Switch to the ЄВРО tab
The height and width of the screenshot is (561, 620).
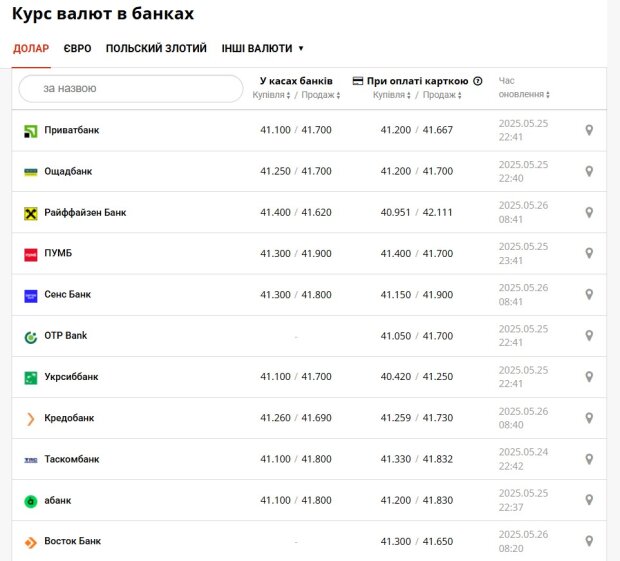coord(78,48)
